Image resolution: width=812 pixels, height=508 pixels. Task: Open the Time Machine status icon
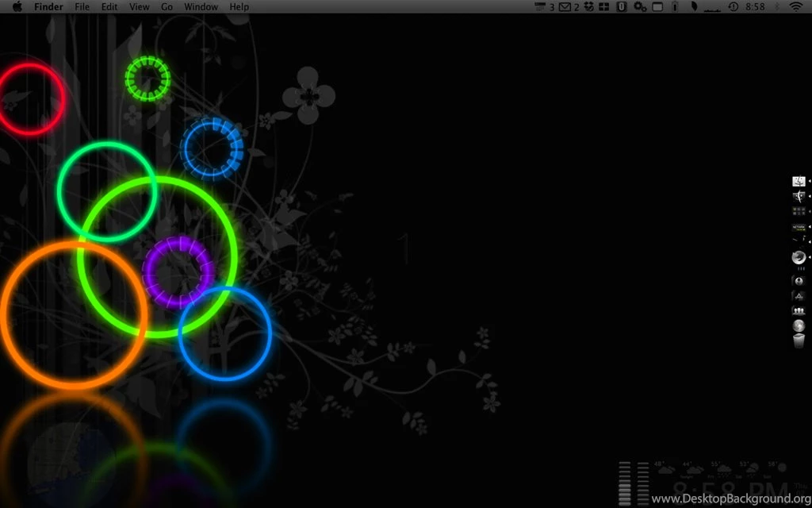(x=733, y=7)
